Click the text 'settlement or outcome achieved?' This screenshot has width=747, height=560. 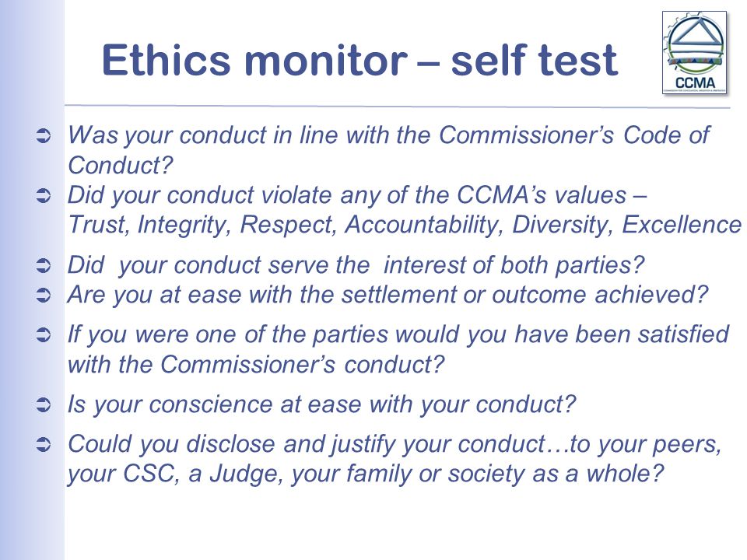pos(524,296)
